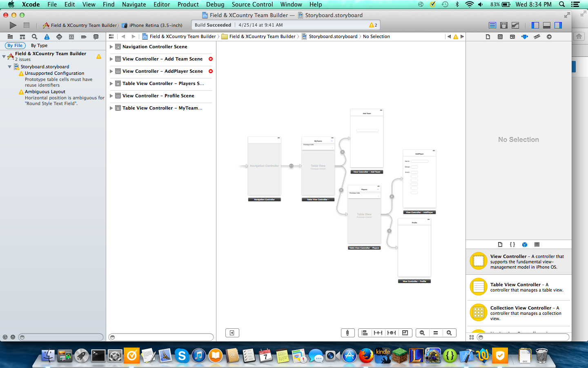Collapse Field & XCountry Team Builder issues
The width and height of the screenshot is (588, 368).
4,56
